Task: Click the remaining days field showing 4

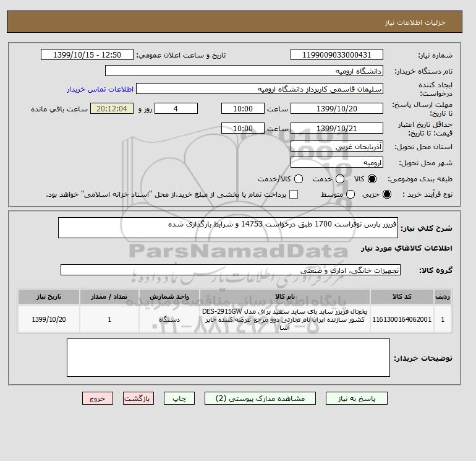Action: [176, 108]
